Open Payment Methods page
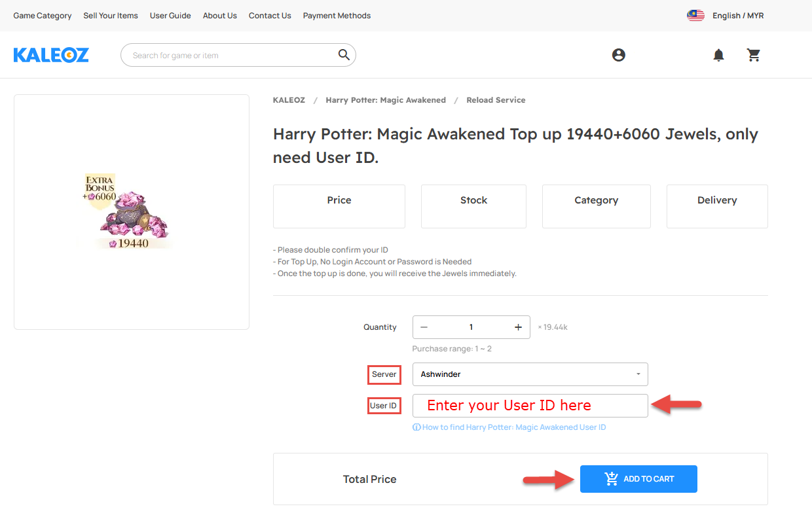Image resolution: width=812 pixels, height=515 pixels. pyautogui.click(x=337, y=16)
